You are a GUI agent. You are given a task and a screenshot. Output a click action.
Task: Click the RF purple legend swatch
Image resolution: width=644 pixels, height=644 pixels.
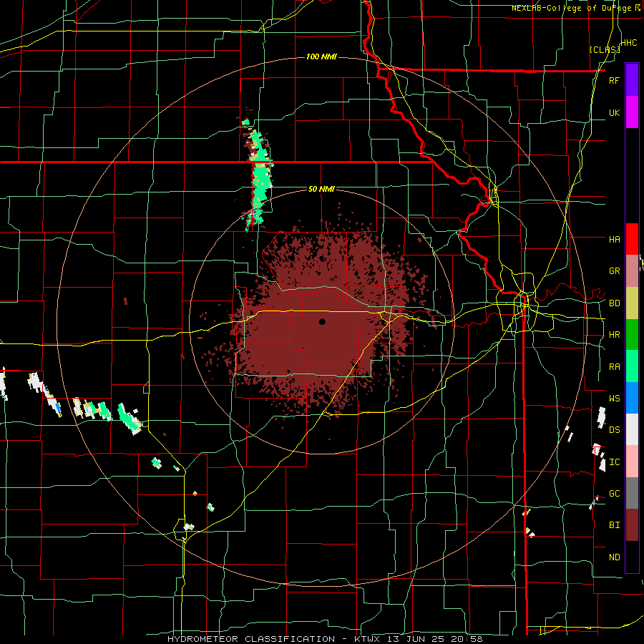[x=632, y=80]
